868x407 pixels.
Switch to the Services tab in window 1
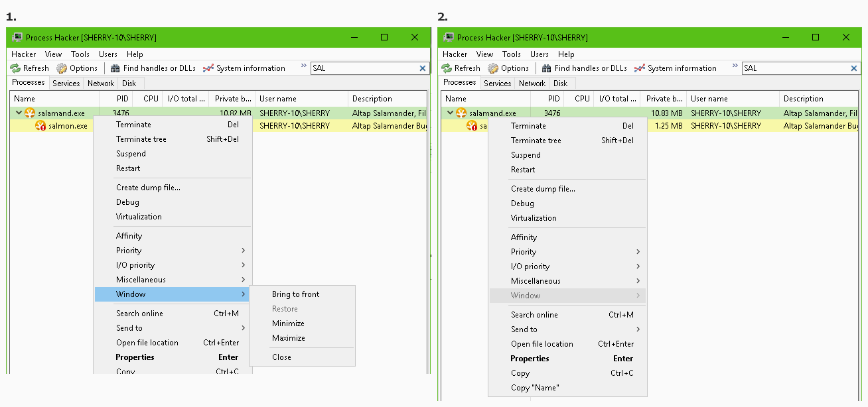pos(66,84)
